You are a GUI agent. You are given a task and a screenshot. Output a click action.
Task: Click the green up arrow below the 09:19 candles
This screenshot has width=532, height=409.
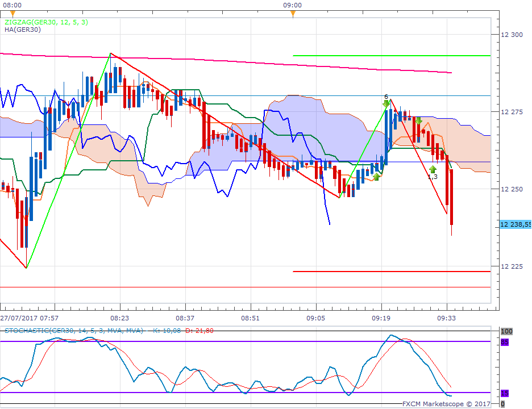(x=376, y=177)
